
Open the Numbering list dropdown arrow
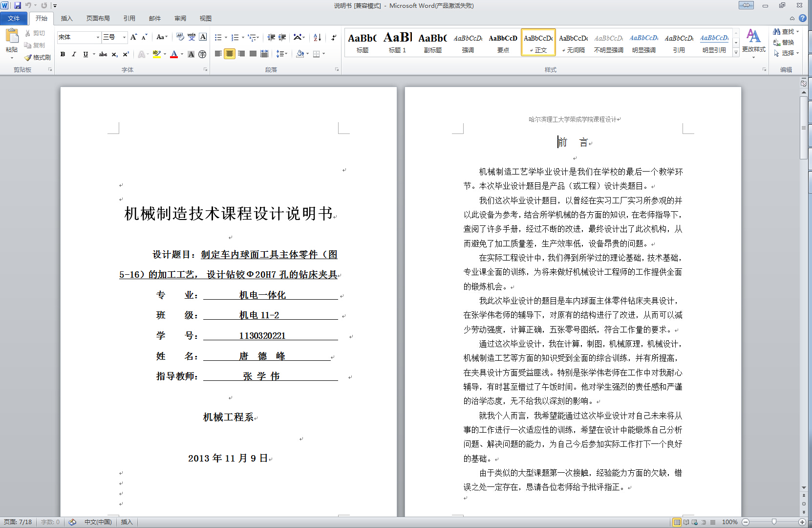point(243,37)
